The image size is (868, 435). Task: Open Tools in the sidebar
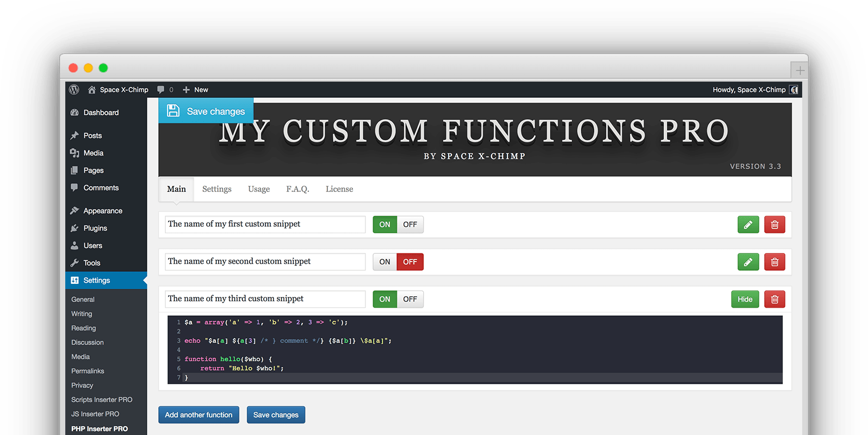click(x=85, y=263)
